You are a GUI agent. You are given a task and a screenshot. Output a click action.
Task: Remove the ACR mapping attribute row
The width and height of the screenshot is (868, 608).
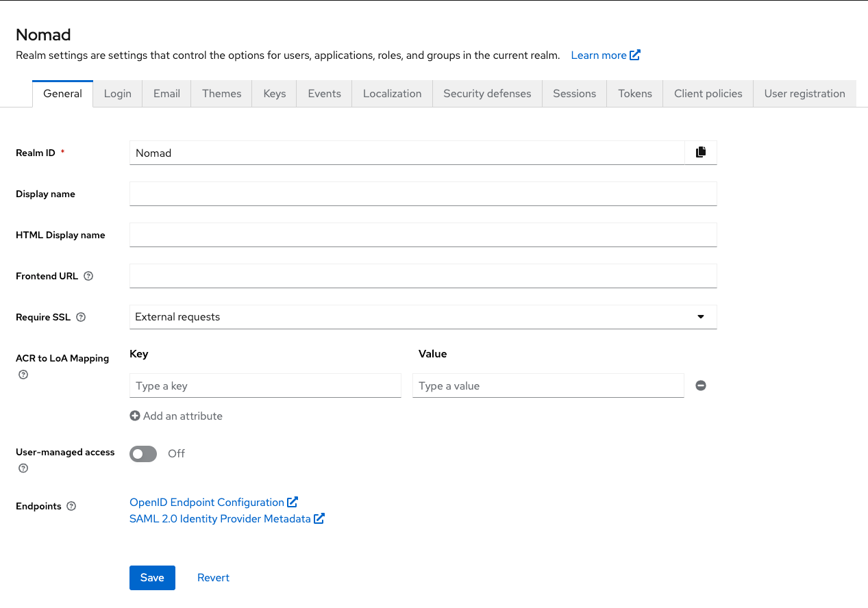[x=700, y=385]
